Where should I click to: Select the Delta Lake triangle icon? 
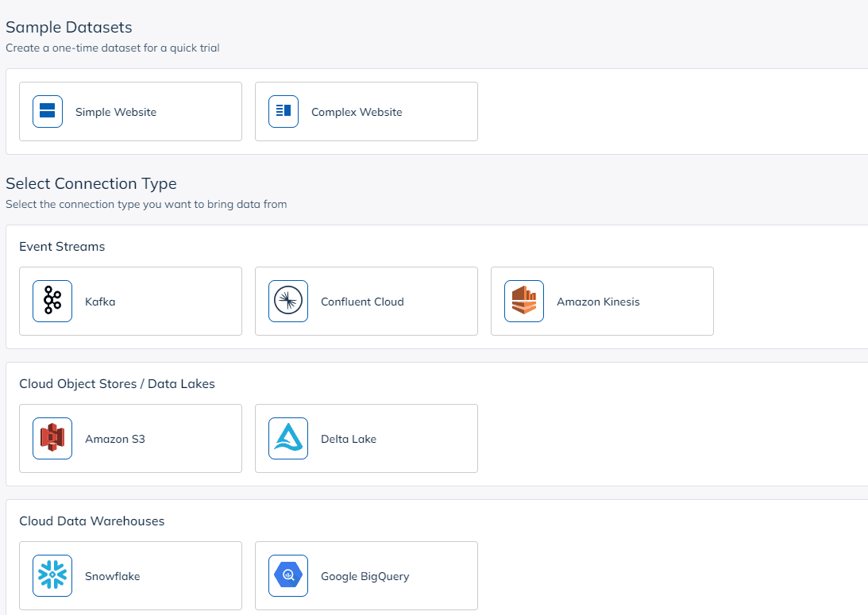coord(287,437)
